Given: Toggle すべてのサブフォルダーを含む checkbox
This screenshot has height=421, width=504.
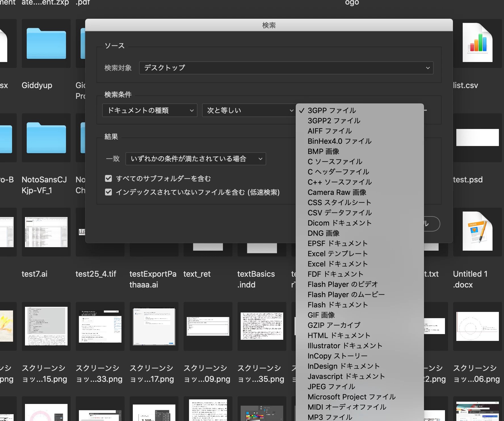Looking at the screenshot, I should pos(108,178).
